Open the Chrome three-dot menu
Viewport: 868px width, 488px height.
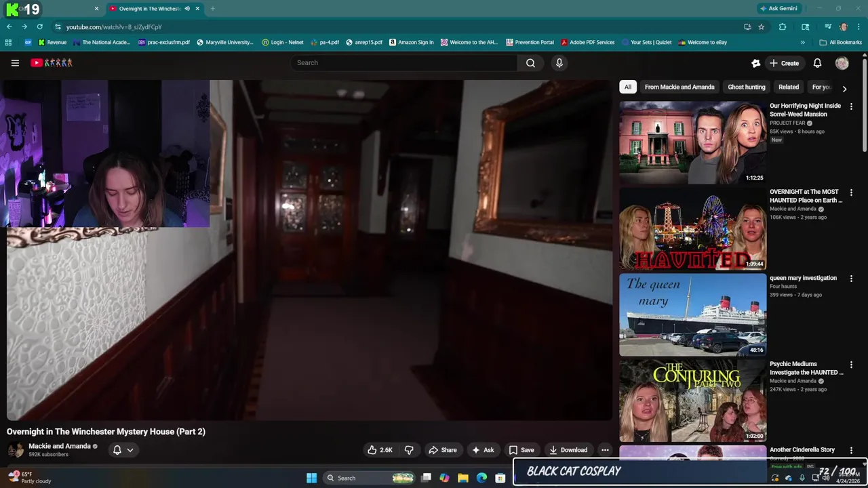pos(858,26)
